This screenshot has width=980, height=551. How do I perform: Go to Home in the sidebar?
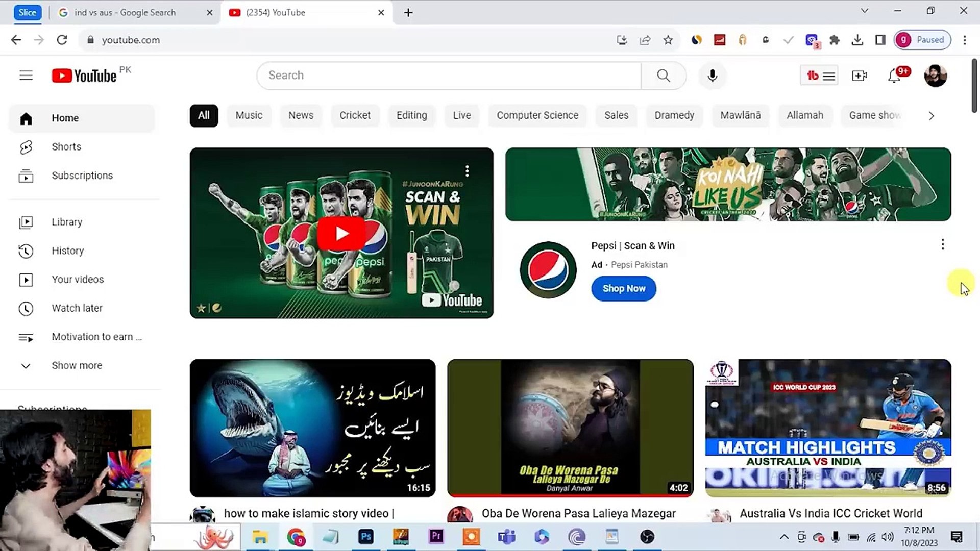[82, 118]
